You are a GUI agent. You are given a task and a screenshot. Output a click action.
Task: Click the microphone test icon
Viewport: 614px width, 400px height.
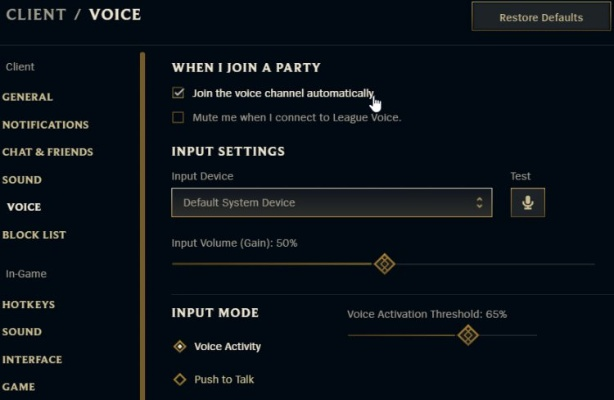point(527,203)
